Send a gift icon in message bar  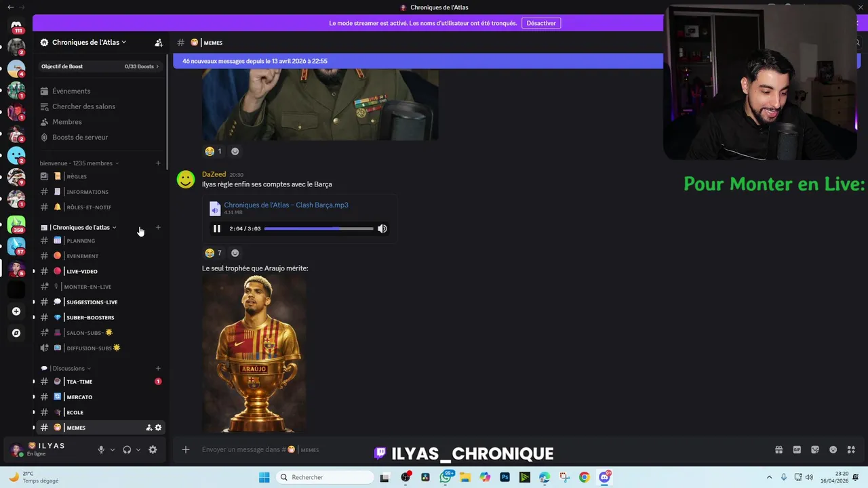(778, 449)
